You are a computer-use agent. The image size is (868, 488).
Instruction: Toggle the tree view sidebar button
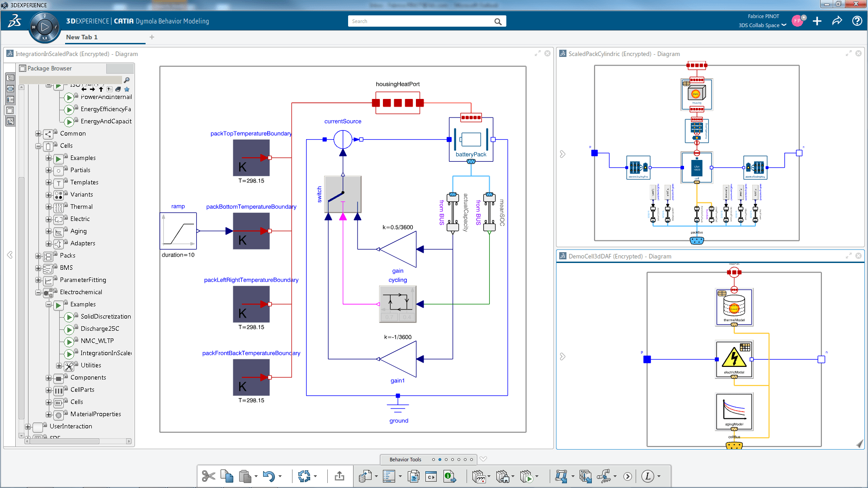pyautogui.click(x=10, y=78)
